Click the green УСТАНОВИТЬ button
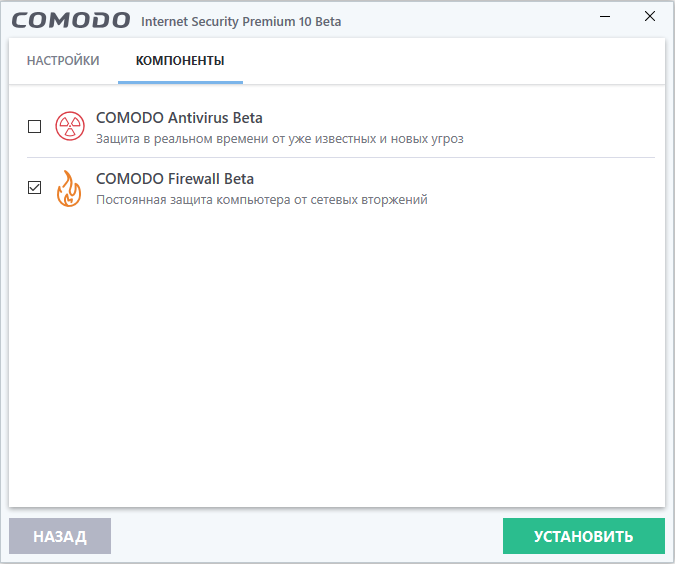Screen dimensions: 675x564 point(583,536)
